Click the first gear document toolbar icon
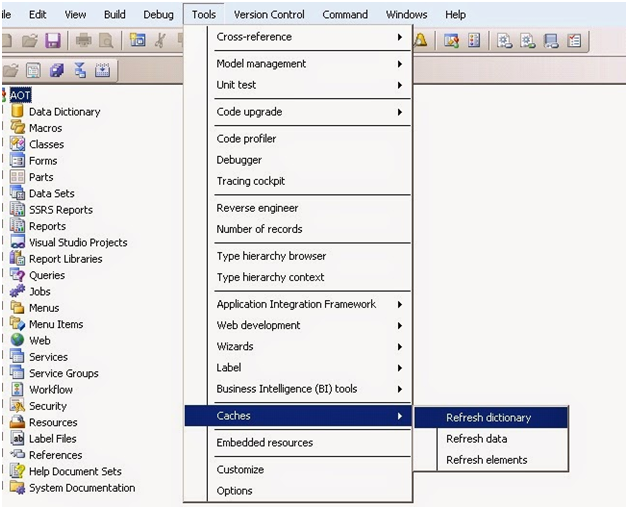Image resolution: width=628 pixels, height=509 pixels. point(505,41)
